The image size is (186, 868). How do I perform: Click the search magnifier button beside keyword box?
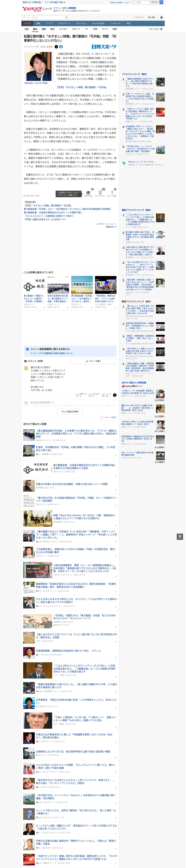point(66,18)
